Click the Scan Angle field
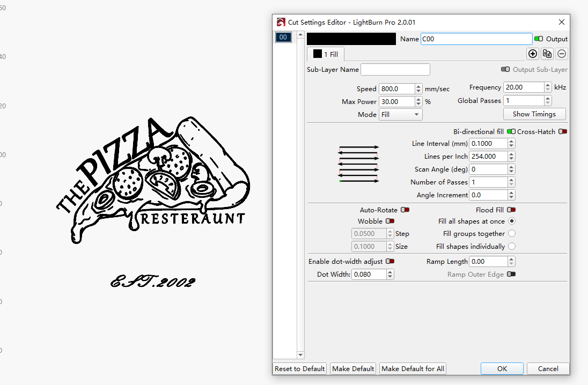Image resolution: width=588 pixels, height=385 pixels. [x=488, y=169]
